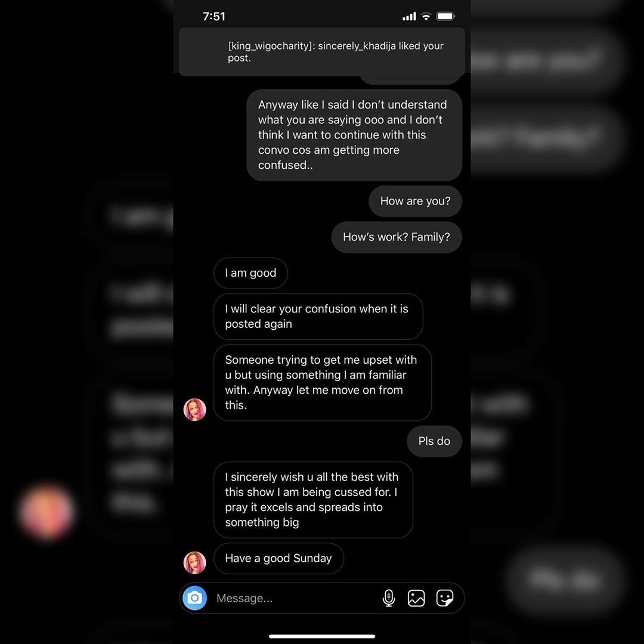Tap avatar beside 'Have a good Sunday'
Image resolution: width=644 pixels, height=644 pixels.
194,562
